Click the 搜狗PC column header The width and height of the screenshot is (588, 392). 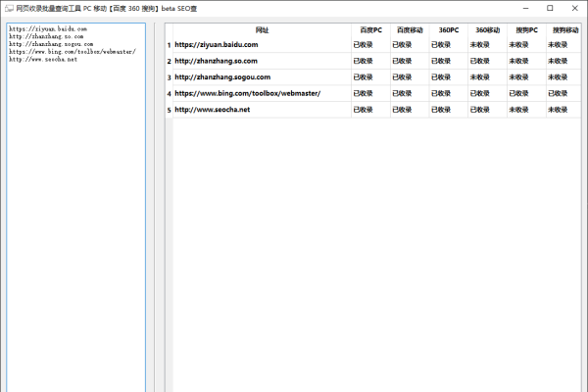click(526, 31)
